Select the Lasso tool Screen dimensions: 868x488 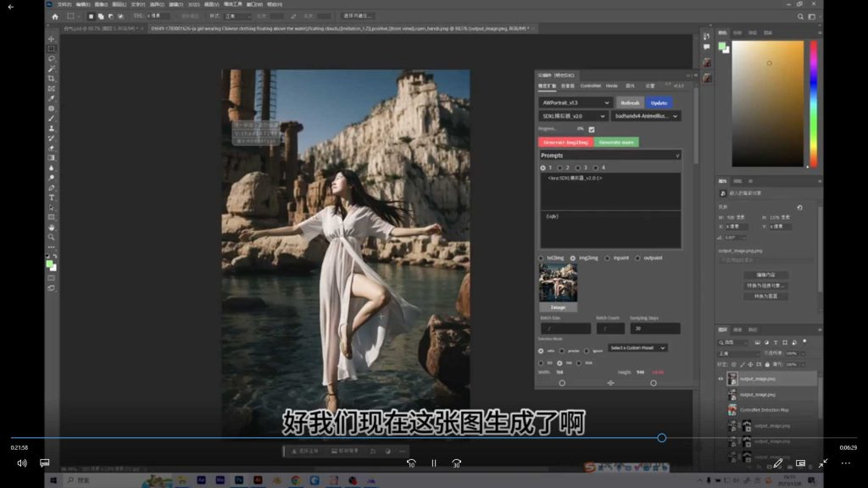click(53, 58)
